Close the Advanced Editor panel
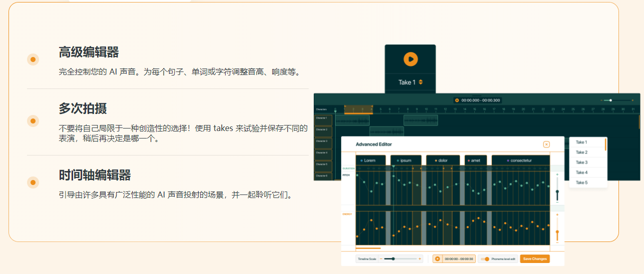The image size is (644, 274). tap(546, 144)
